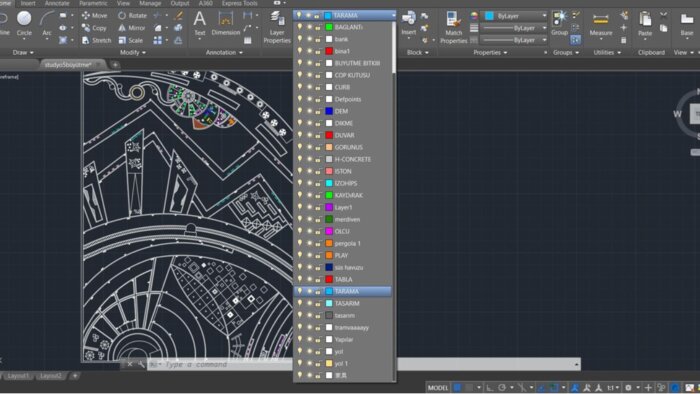
Task: Expand the Properties panel
Action: point(490,52)
